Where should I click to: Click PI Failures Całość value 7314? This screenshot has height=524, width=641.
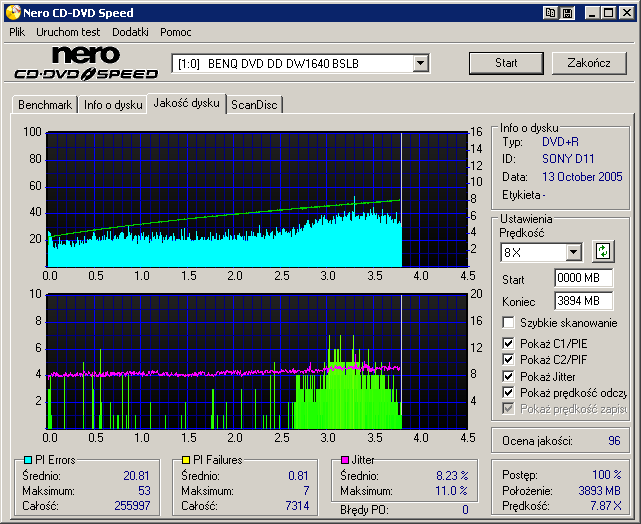(x=297, y=506)
